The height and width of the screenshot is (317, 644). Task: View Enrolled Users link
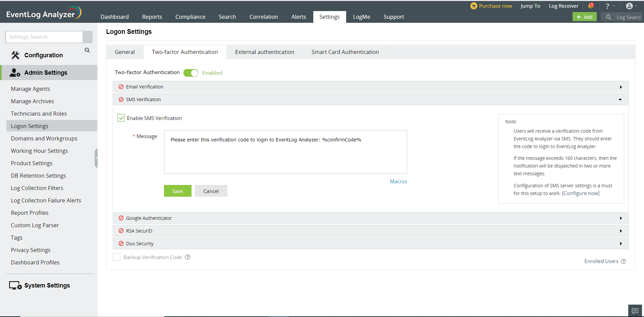(x=601, y=261)
